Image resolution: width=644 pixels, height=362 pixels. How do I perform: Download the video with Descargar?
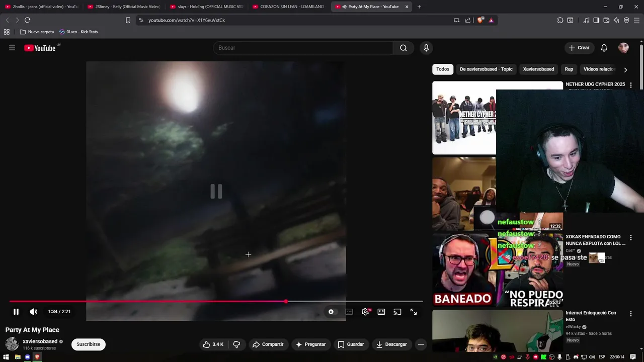[391, 344]
